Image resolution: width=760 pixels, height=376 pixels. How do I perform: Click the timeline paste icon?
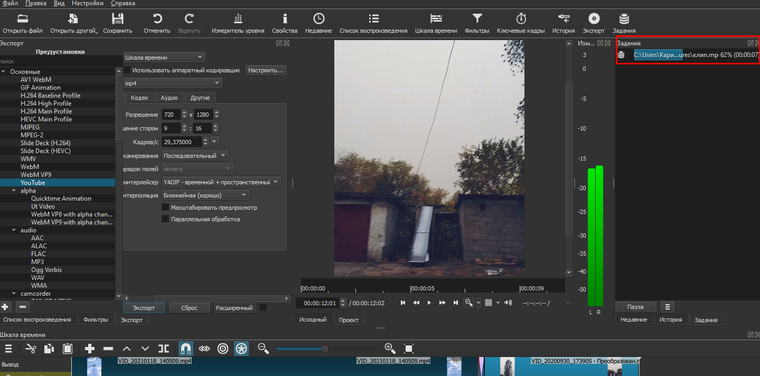pyautogui.click(x=67, y=348)
